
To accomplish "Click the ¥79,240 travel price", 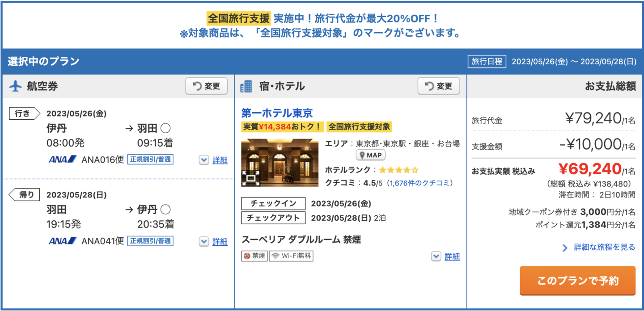I will (x=593, y=118).
